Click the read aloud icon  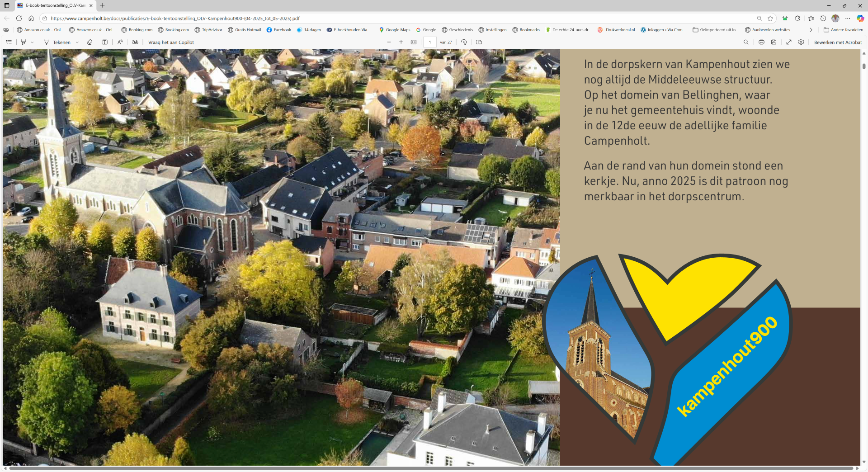pyautogui.click(x=120, y=42)
